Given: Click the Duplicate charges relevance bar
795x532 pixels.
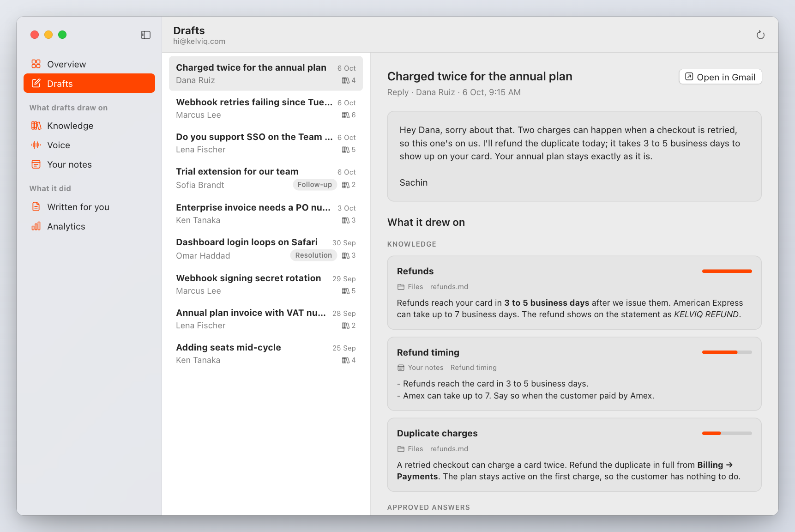Looking at the screenshot, I should point(727,433).
